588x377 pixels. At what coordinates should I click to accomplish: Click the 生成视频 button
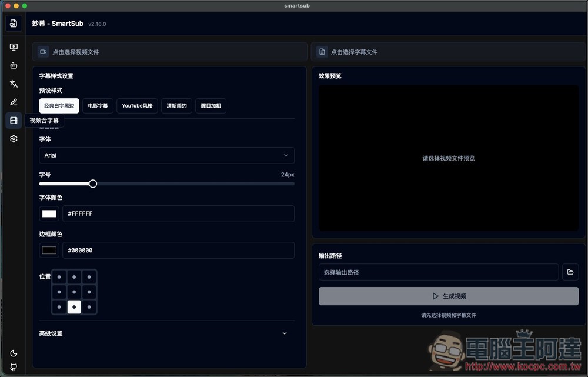[x=449, y=296]
